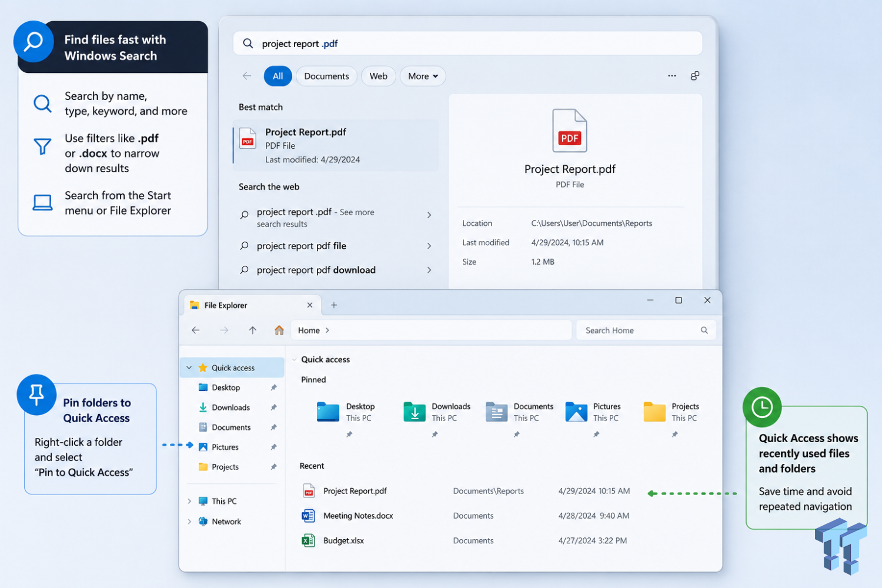
Task: Click the large PDF icon in the preview pane
Action: point(570,131)
